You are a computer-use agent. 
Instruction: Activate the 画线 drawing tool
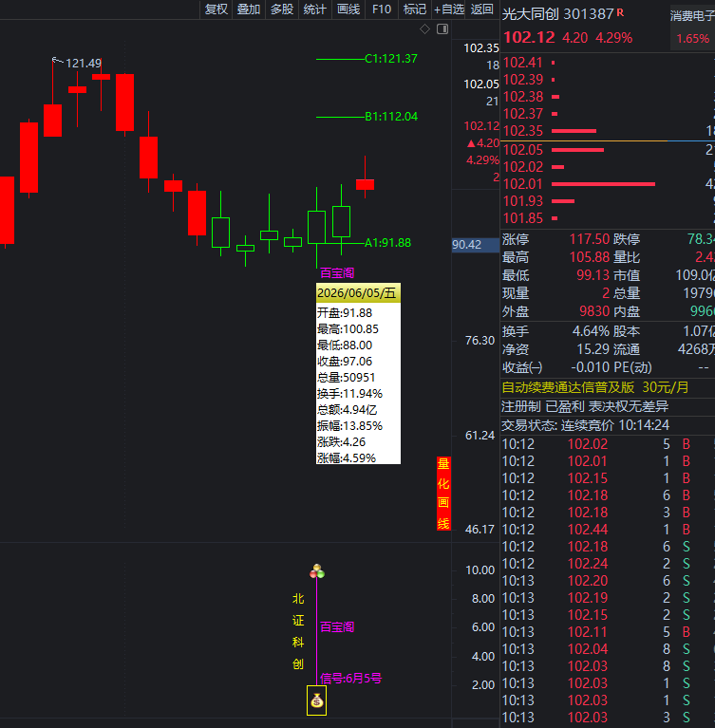click(348, 9)
